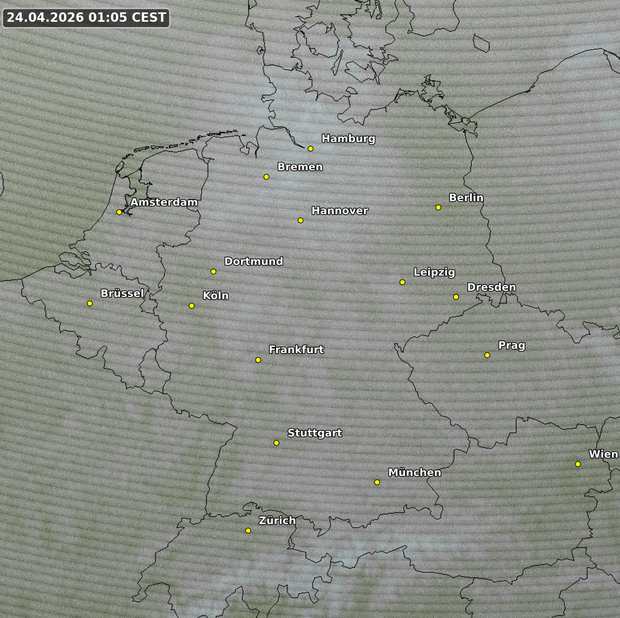Click the Berlin text label

(x=466, y=198)
